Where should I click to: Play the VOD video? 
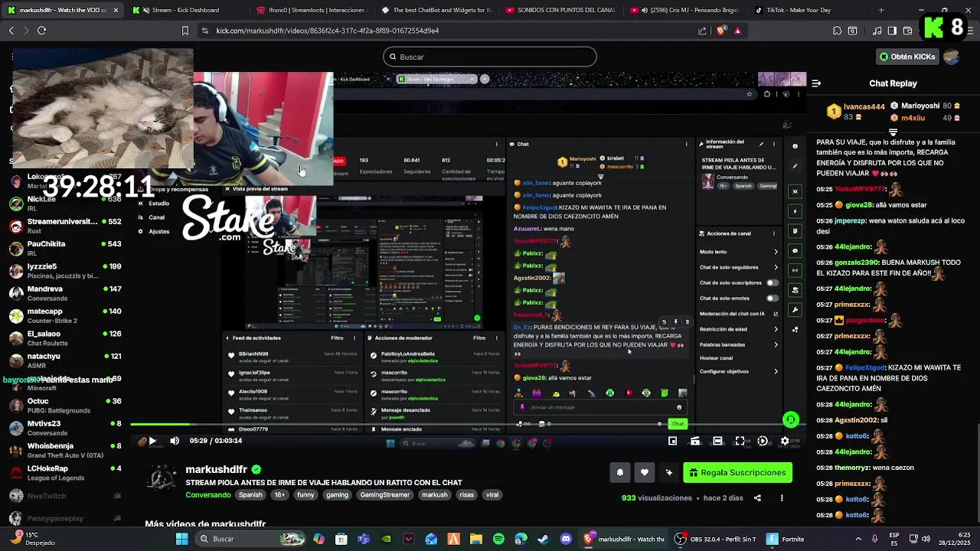(x=152, y=441)
